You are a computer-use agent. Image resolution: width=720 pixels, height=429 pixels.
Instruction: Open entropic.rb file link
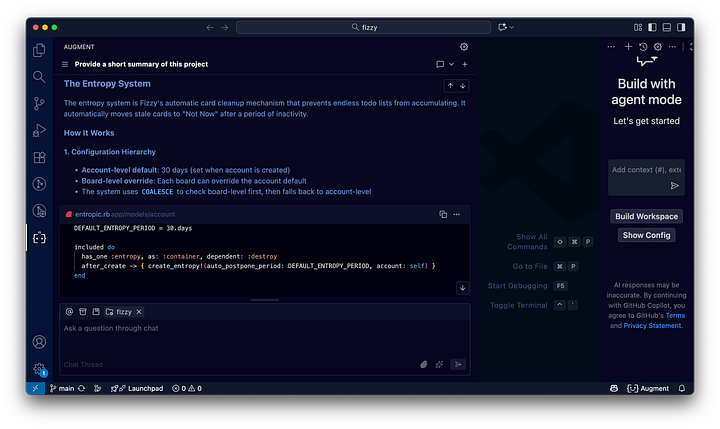point(92,214)
